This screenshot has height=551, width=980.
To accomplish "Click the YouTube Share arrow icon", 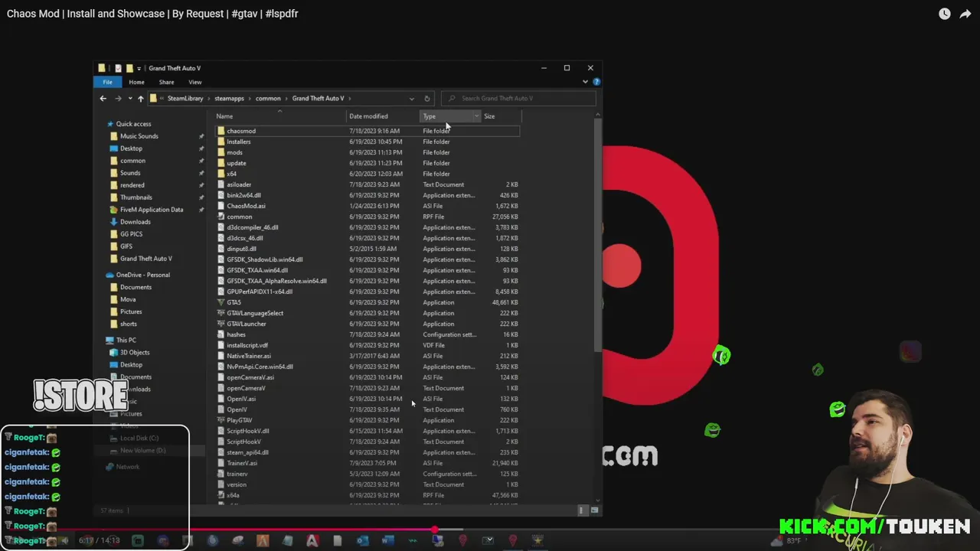I will [965, 14].
